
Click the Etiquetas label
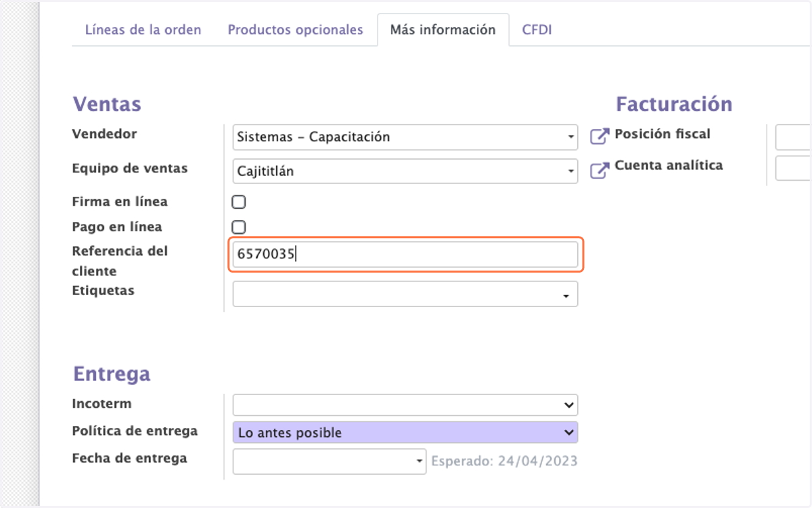103,291
